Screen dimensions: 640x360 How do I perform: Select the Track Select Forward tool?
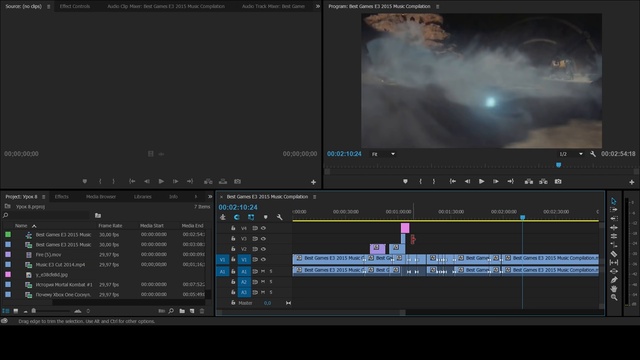tap(614, 210)
